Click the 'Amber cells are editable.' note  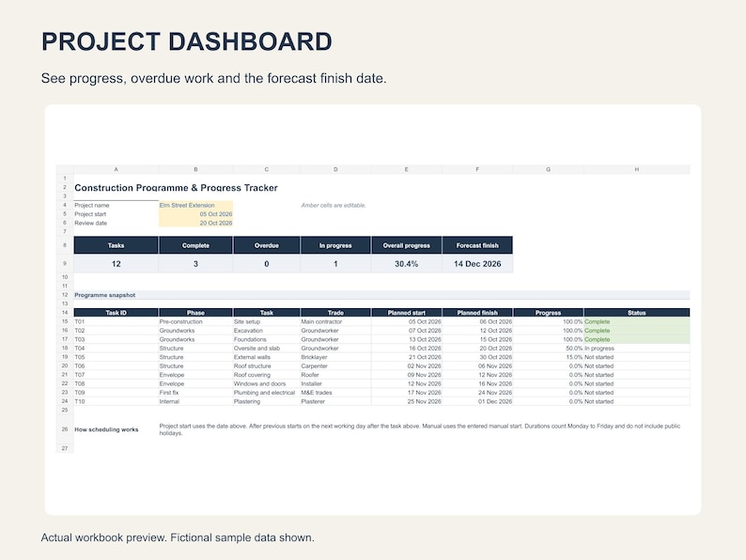(x=334, y=205)
